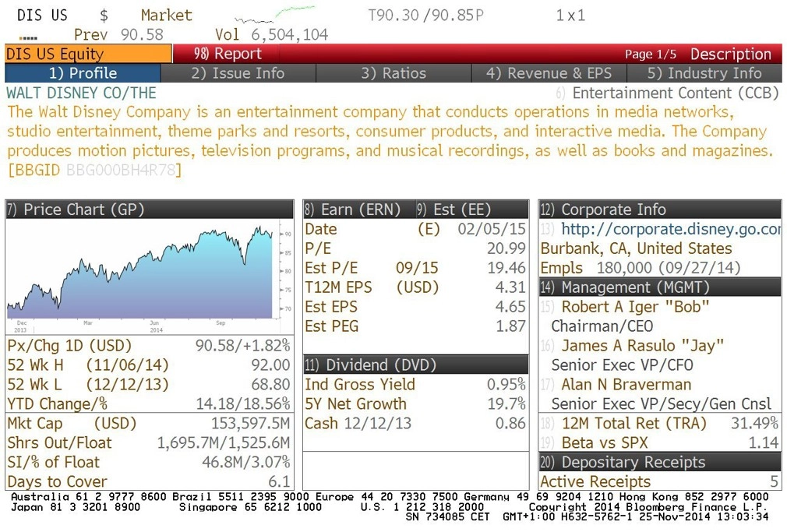Open the 7) Price Chart (GP) header

(x=150, y=210)
